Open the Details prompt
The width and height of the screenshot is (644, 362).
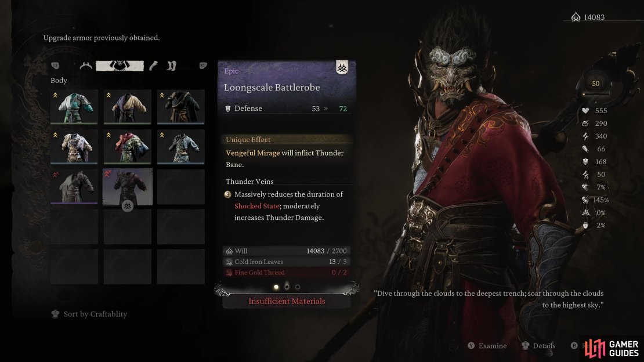coord(538,346)
